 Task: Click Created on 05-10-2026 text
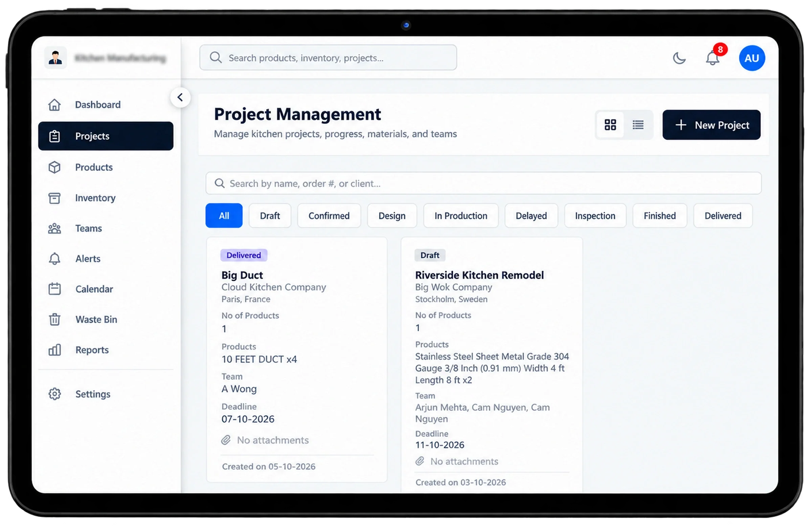[x=269, y=466]
